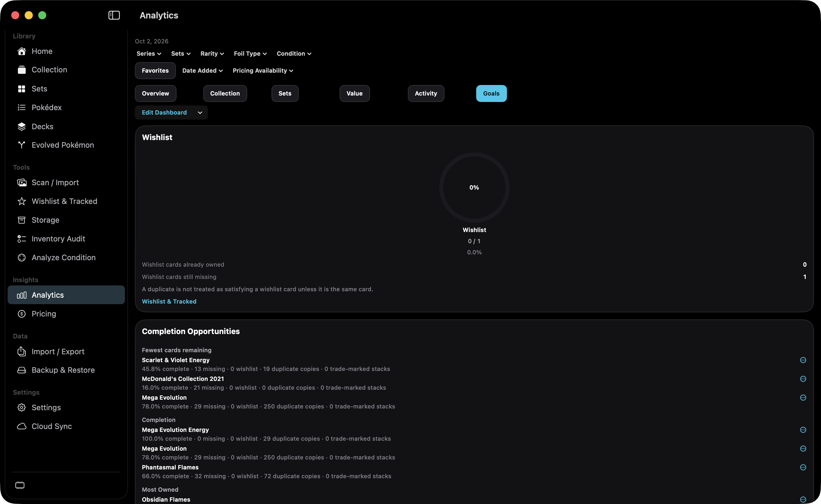Open the Analyze Condition icon

pos(22,258)
